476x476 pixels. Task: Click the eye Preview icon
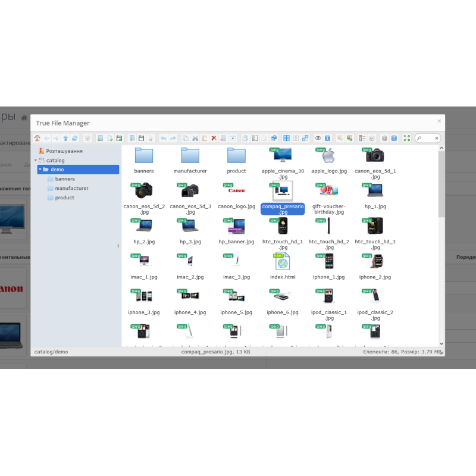coord(318,138)
